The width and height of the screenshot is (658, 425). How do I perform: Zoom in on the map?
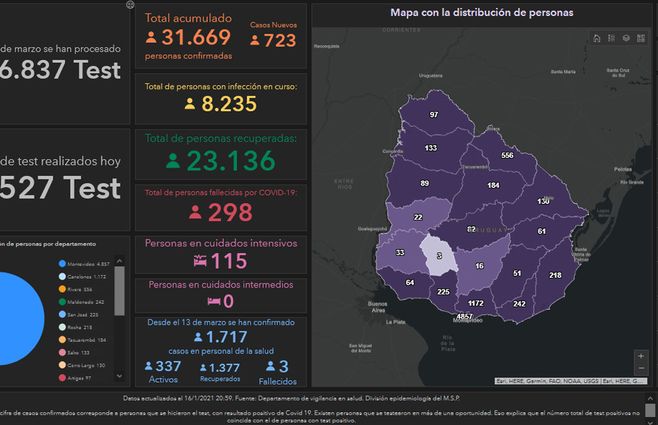(640, 355)
